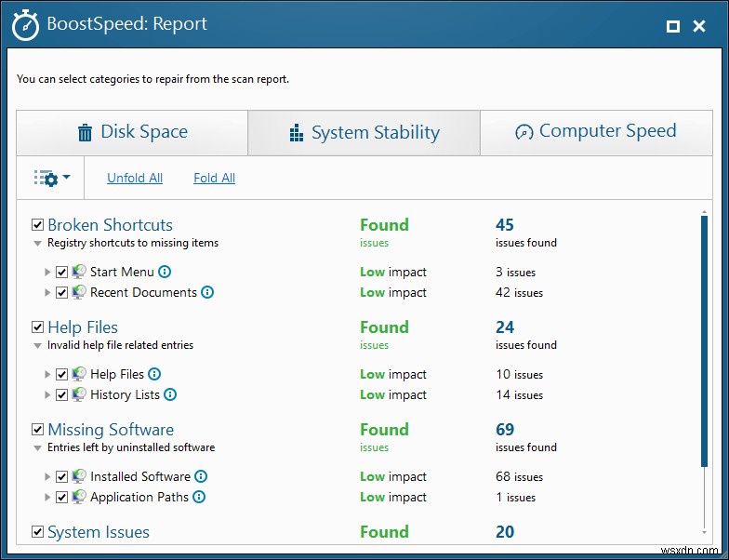Click the Application Paths registry icon

(x=79, y=497)
